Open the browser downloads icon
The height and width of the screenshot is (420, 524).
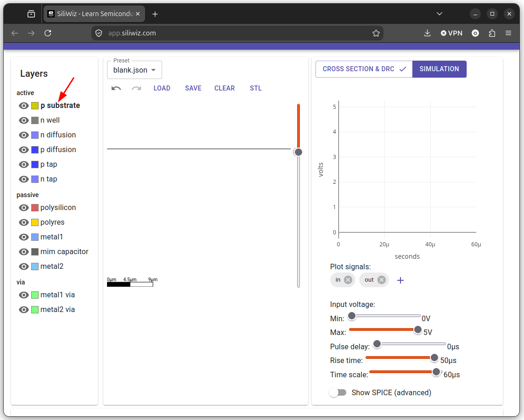427,33
